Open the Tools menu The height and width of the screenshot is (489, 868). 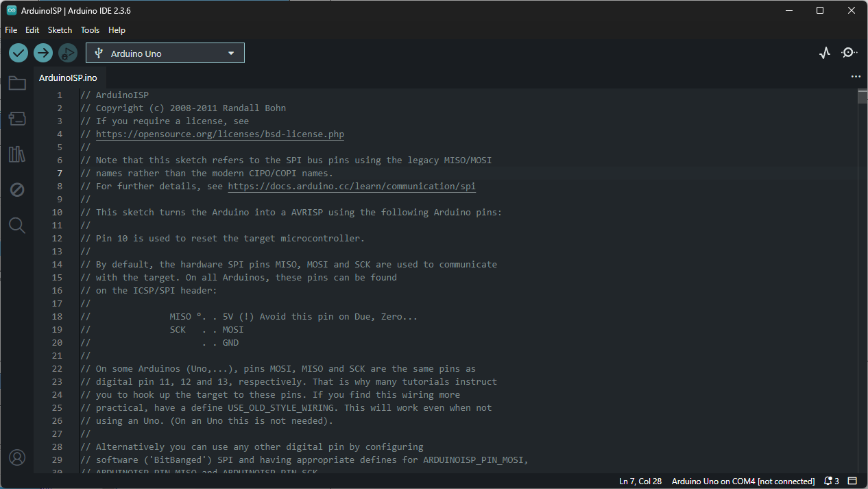coord(90,29)
